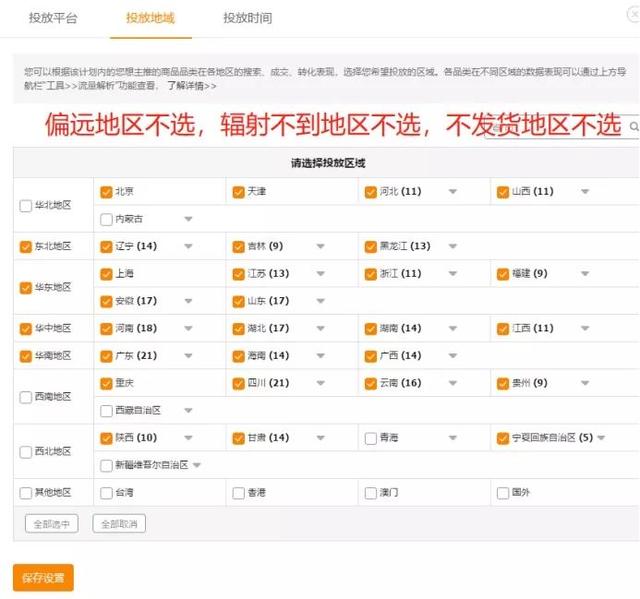This screenshot has width=640, height=599.
Task: Expand the 山东 (17) dropdown arrow
Action: 320,301
